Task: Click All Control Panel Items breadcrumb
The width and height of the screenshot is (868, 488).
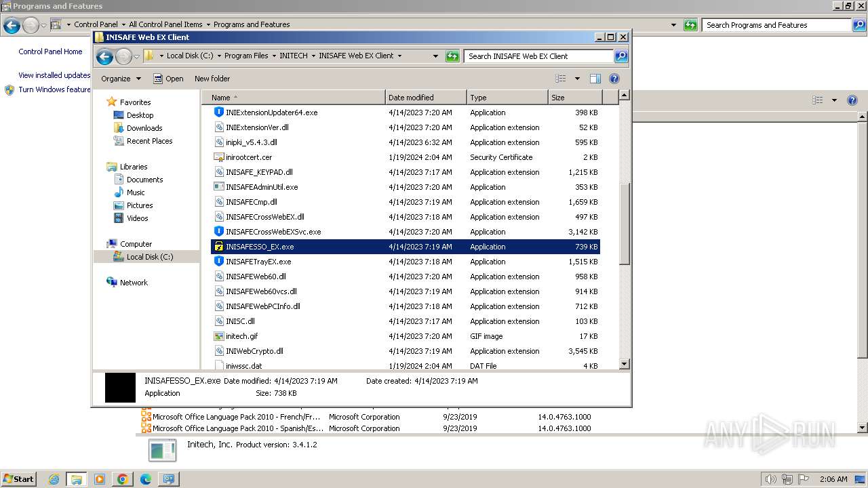Action: click(165, 24)
